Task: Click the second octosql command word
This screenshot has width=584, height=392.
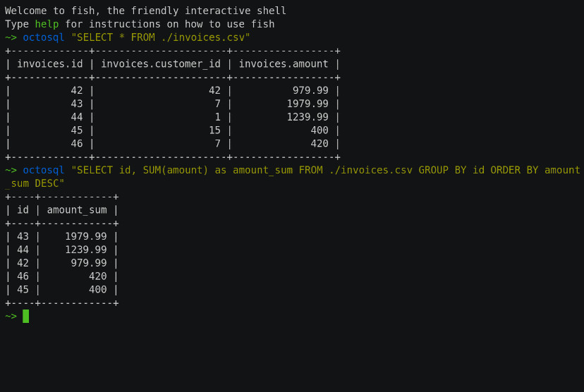Action: click(x=44, y=170)
